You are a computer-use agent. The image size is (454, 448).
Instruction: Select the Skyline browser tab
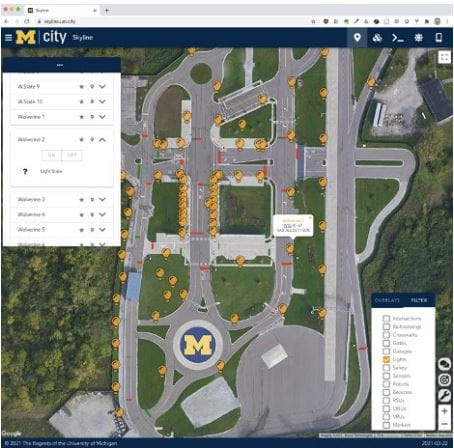point(62,10)
